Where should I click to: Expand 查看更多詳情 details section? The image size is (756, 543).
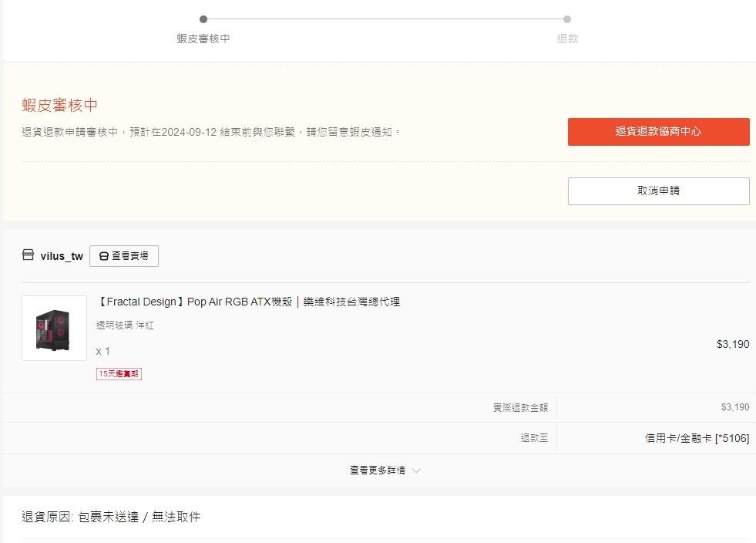click(378, 470)
